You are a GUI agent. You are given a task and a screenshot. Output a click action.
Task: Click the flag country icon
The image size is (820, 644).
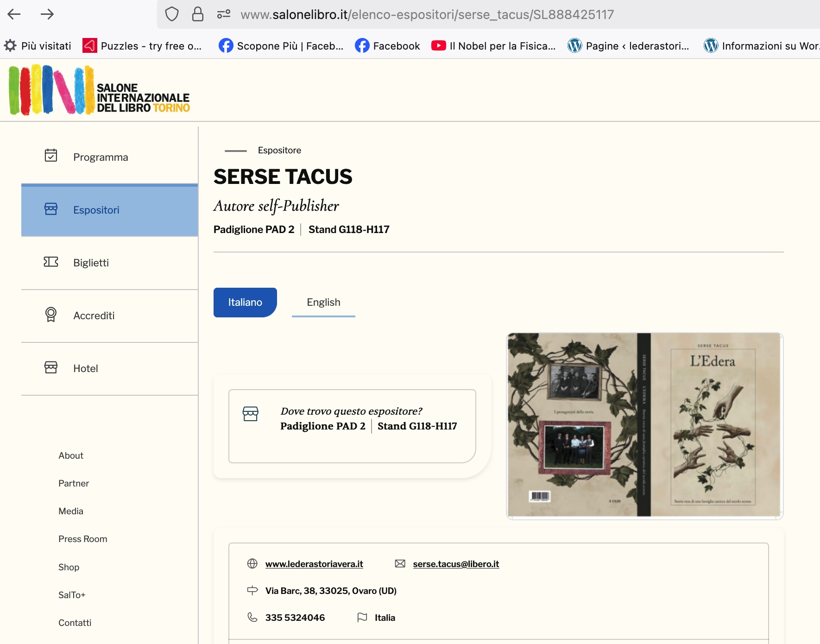pos(362,617)
